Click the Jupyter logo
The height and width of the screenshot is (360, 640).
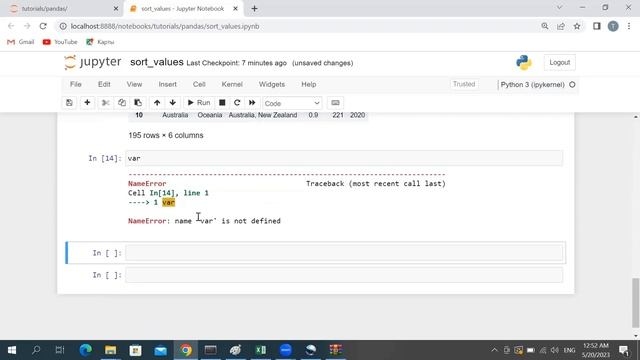93,62
